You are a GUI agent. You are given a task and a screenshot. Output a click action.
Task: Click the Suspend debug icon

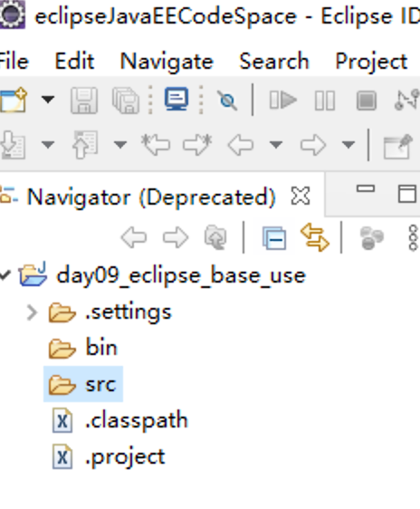[x=325, y=101]
